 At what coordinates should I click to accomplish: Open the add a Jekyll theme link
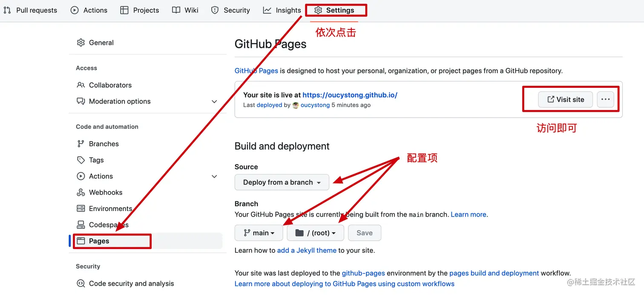[307, 251]
